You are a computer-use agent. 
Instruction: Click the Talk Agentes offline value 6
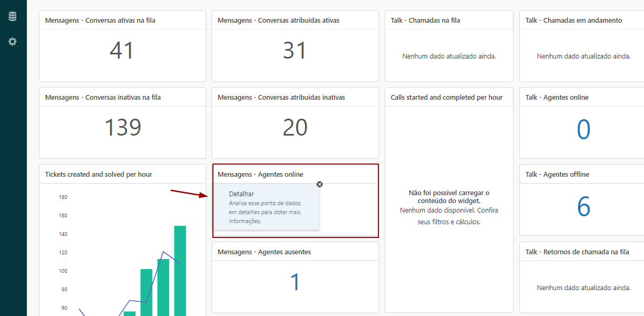pyautogui.click(x=583, y=207)
